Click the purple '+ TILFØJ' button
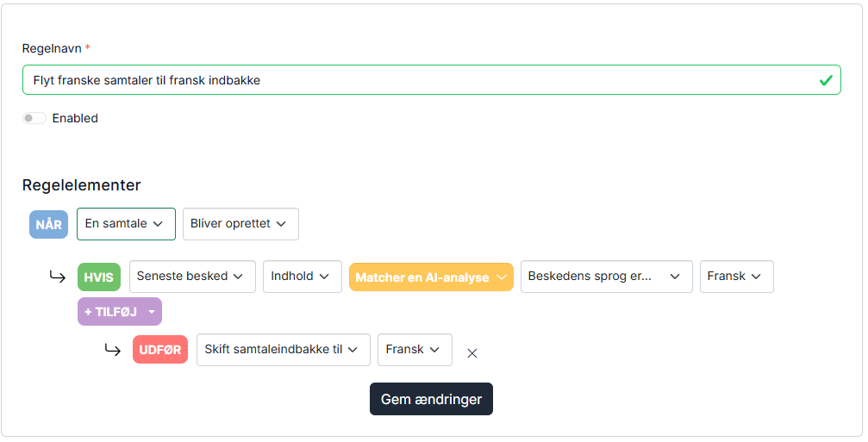Viewport: 868px width, 442px height. (x=120, y=311)
